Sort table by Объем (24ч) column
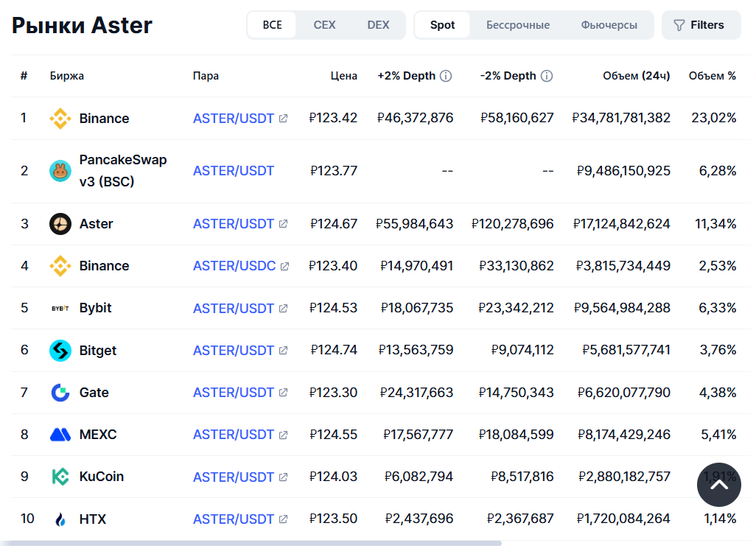Screen dimensions: 756x554 pos(636,76)
